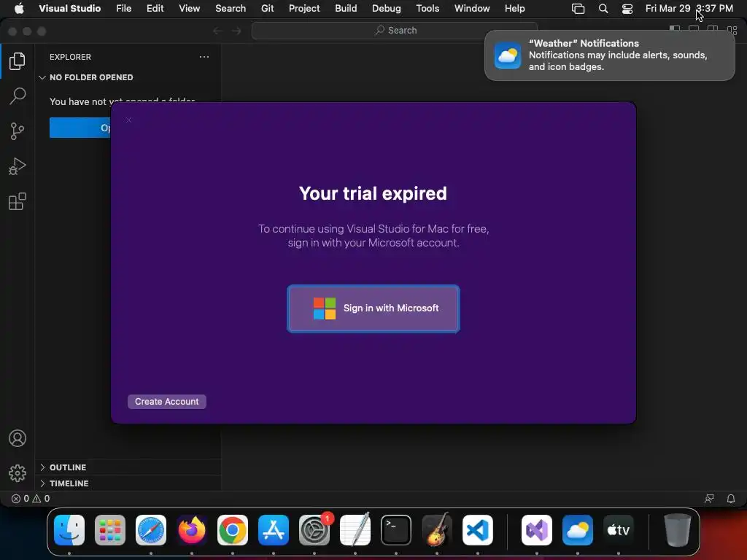Screen dimensions: 747x560
Task: Open the Tools menu
Action: coord(427,9)
